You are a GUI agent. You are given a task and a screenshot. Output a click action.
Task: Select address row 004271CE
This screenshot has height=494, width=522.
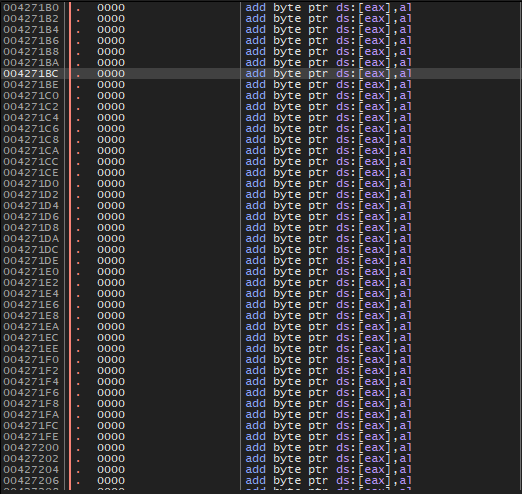pyautogui.click(x=31, y=173)
